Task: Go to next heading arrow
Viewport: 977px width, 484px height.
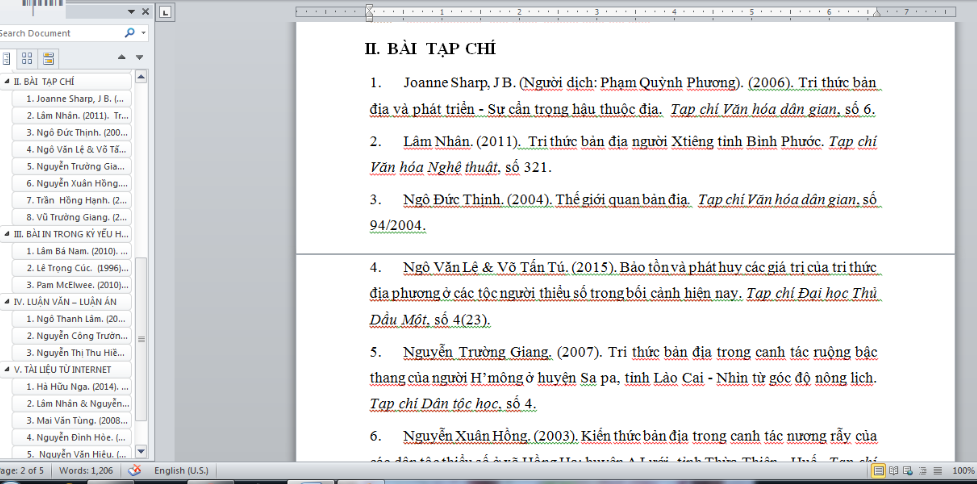Action: point(140,57)
